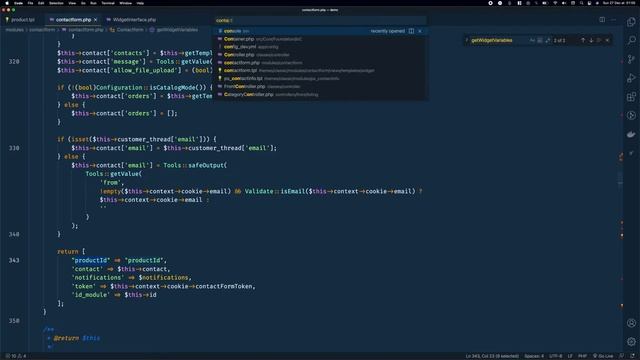The width and height of the screenshot is (640, 360).
Task: Click the line number 343 in gutter
Action: (14, 260)
